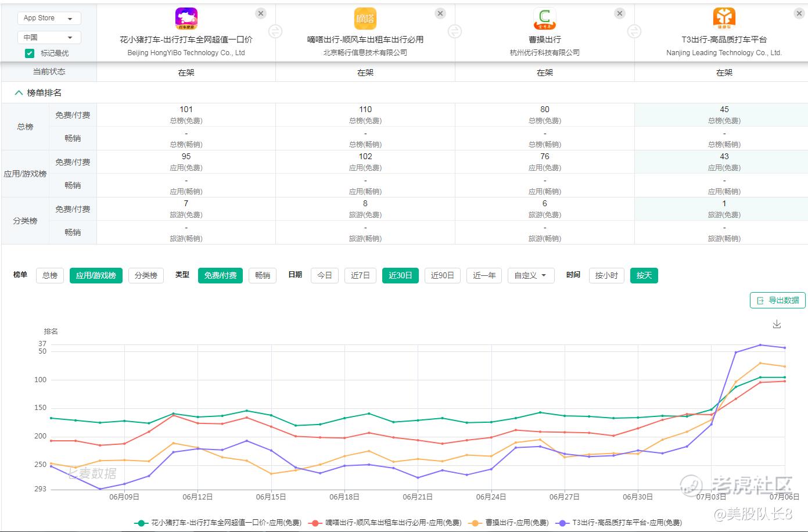The width and height of the screenshot is (808, 532).
Task: Select 近30日 date range
Action: [400, 275]
